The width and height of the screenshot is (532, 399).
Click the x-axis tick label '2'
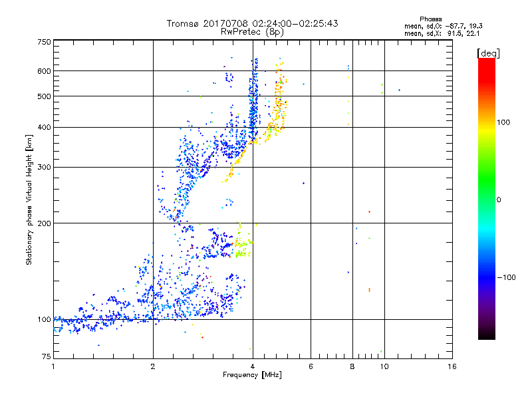(x=153, y=366)
